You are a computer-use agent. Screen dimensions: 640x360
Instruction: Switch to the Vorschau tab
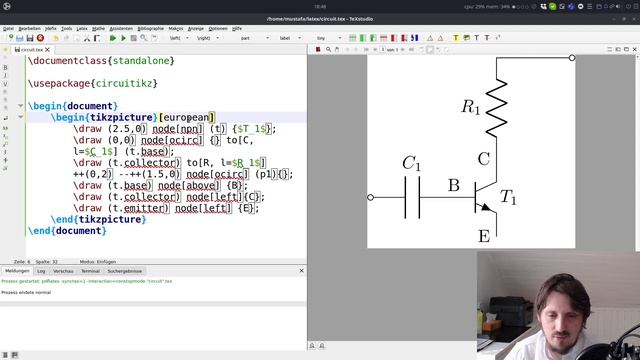point(63,271)
